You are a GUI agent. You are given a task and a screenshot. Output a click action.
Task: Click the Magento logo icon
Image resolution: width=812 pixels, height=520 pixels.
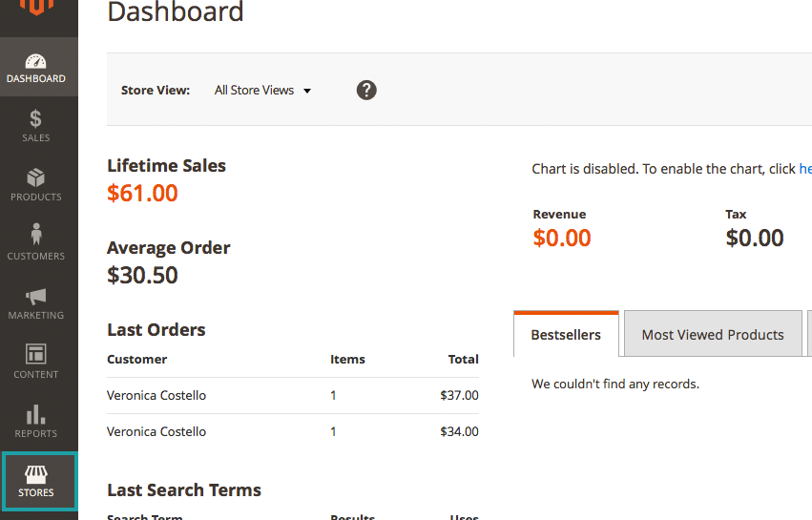click(37, 8)
